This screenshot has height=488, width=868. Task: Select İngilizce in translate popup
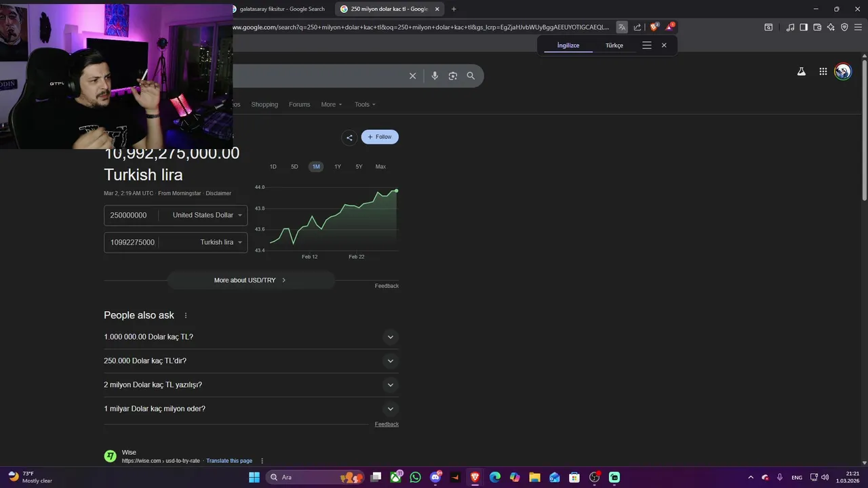(x=568, y=45)
